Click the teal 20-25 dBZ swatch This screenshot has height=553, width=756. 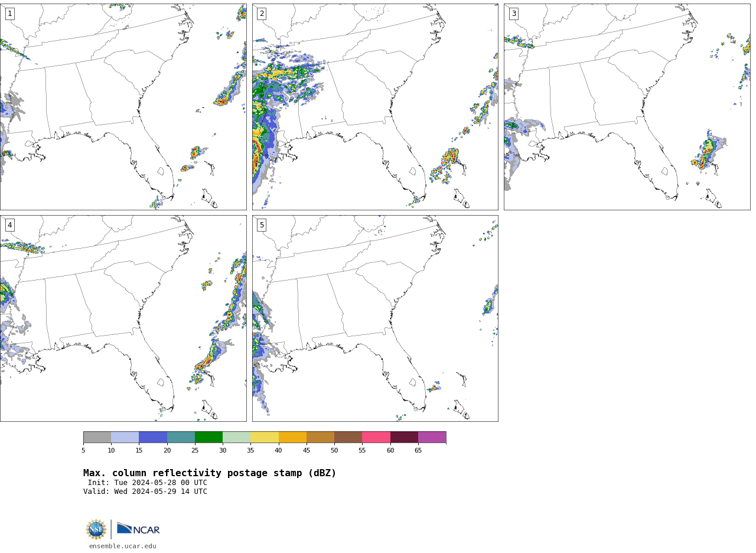pyautogui.click(x=181, y=437)
